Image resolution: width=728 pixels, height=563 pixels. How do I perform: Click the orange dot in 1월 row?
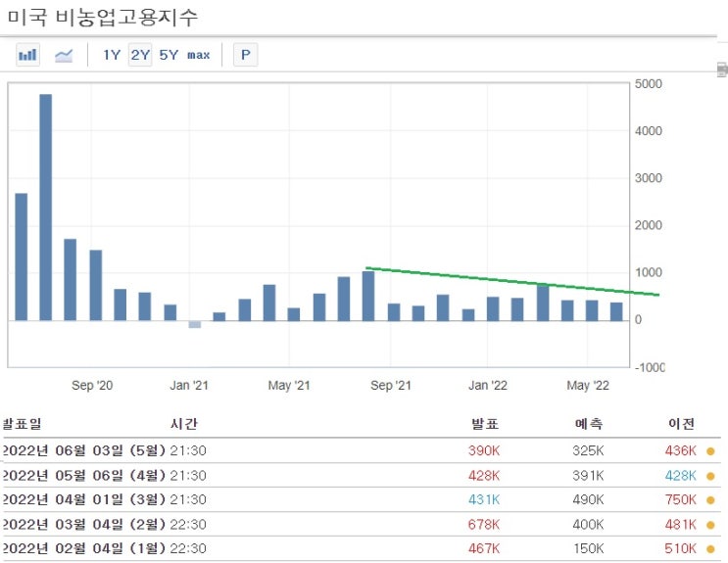pyautogui.click(x=710, y=549)
